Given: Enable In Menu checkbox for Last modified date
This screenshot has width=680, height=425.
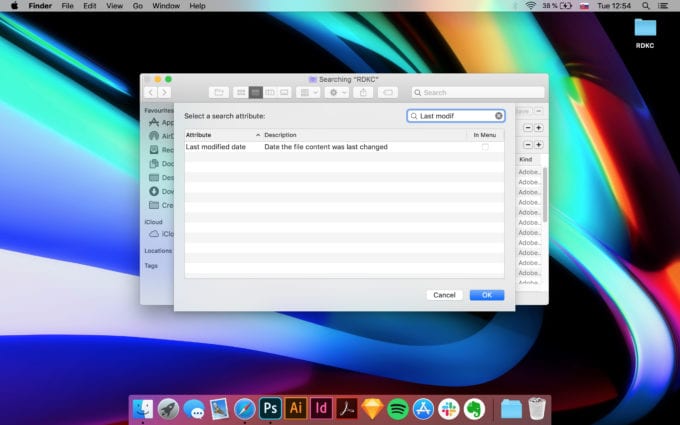Looking at the screenshot, I should 485,147.
